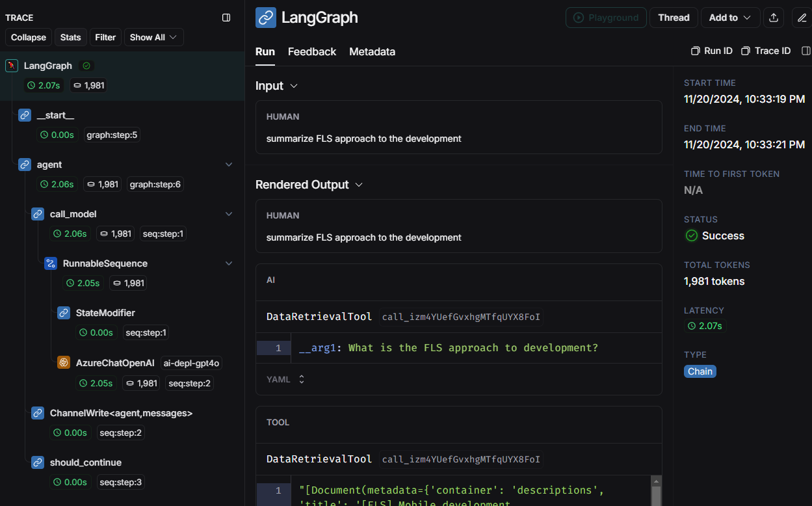Toggle the right details side panel
This screenshot has height=506, width=812.
pos(806,49)
